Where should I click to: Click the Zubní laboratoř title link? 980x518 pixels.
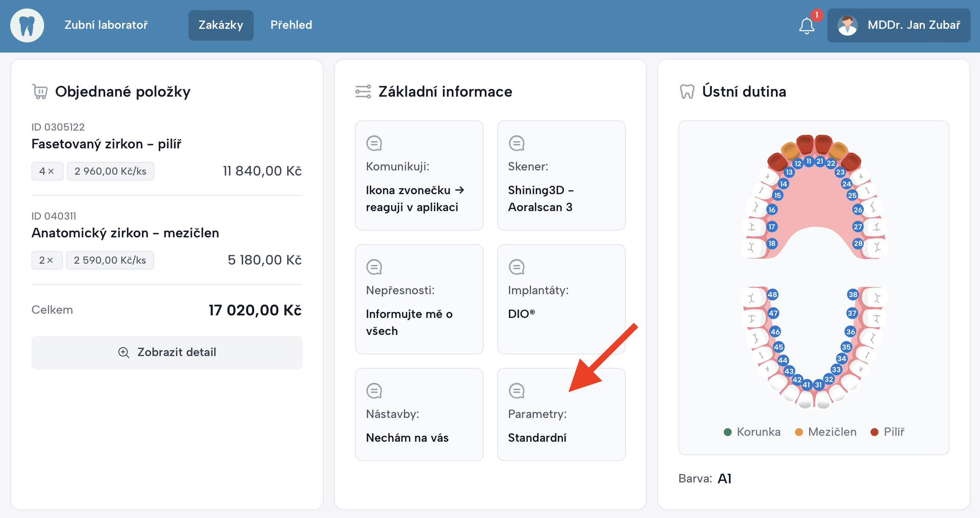click(x=106, y=25)
